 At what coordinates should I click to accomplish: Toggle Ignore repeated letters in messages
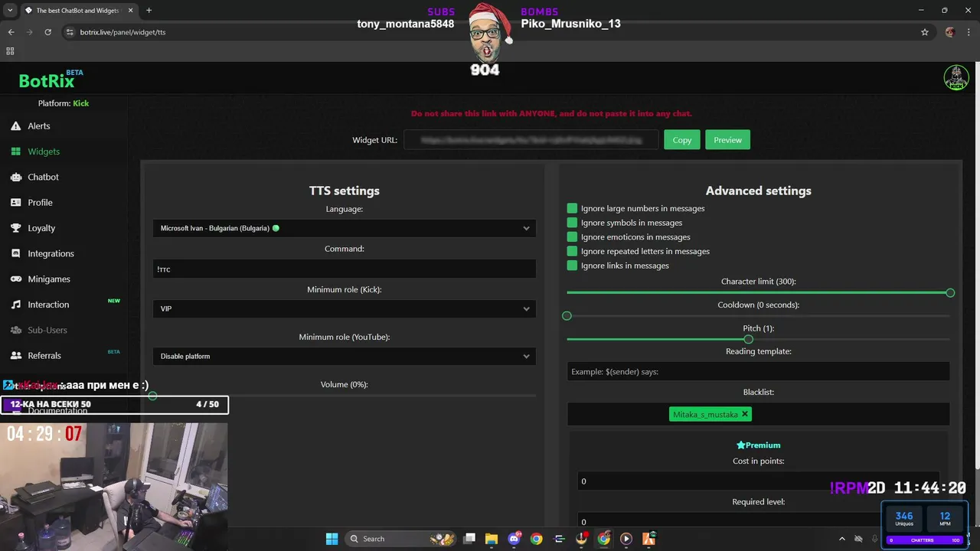click(572, 251)
